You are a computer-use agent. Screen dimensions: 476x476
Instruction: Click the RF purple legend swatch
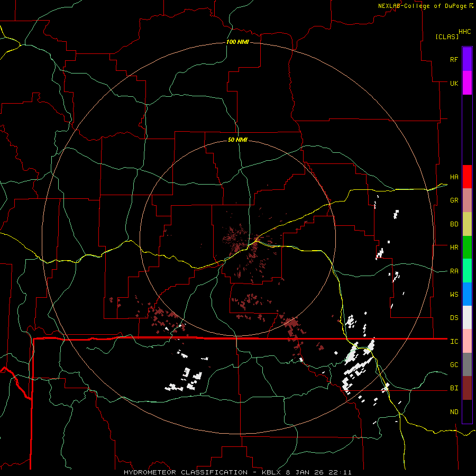(x=467, y=59)
